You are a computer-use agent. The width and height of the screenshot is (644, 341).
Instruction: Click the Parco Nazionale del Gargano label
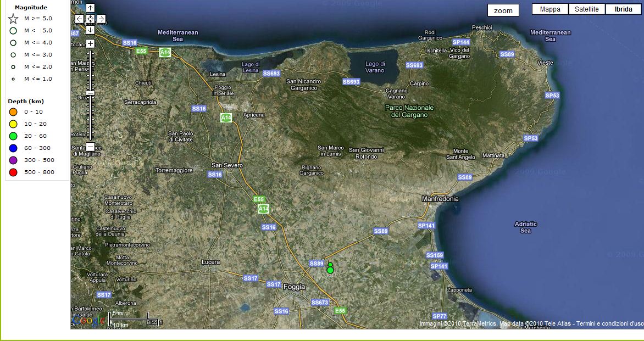point(409,111)
